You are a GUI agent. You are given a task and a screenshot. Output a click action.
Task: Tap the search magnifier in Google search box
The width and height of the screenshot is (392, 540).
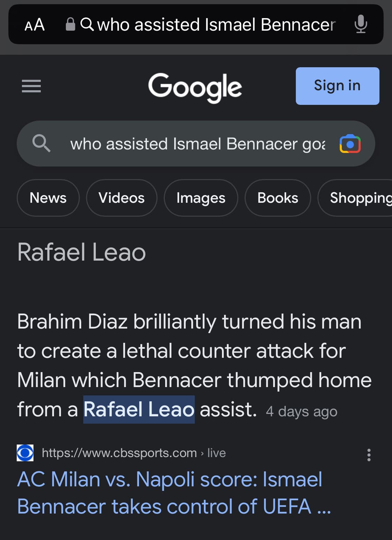point(41,143)
